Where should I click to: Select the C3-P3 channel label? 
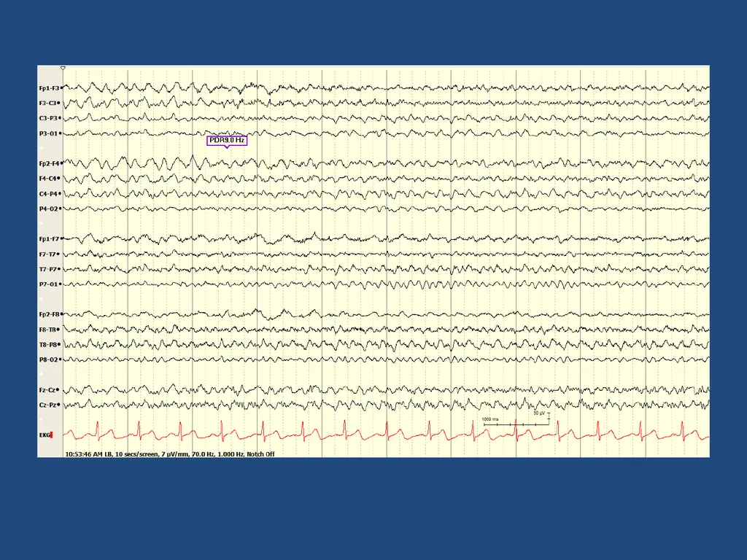pyautogui.click(x=47, y=118)
